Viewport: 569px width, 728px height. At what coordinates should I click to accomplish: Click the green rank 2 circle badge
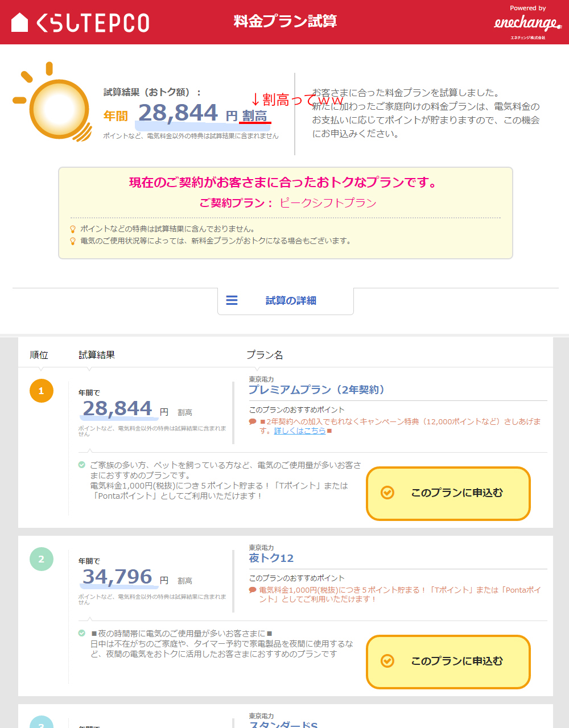[41, 559]
